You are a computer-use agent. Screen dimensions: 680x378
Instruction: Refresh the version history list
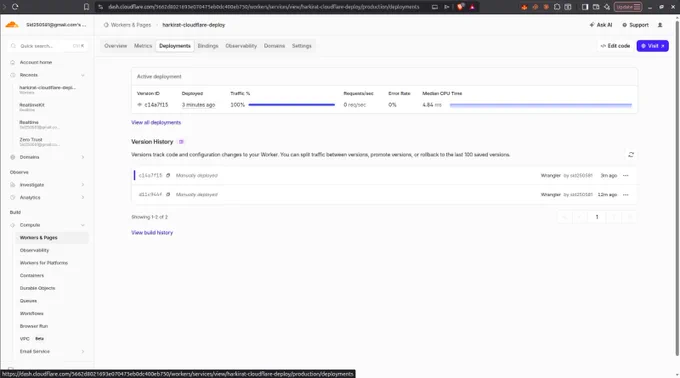tap(631, 155)
